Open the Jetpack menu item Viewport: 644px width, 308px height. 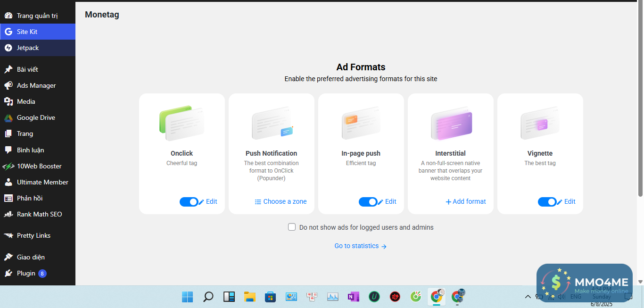pyautogui.click(x=38, y=48)
